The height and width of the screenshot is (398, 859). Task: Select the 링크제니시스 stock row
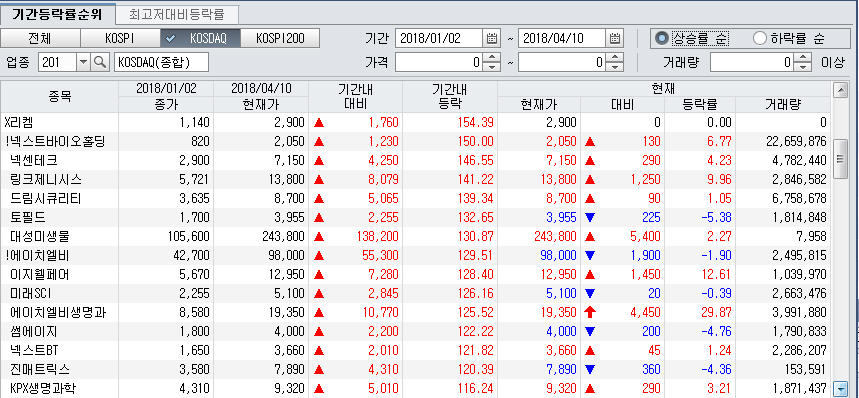pos(415,180)
